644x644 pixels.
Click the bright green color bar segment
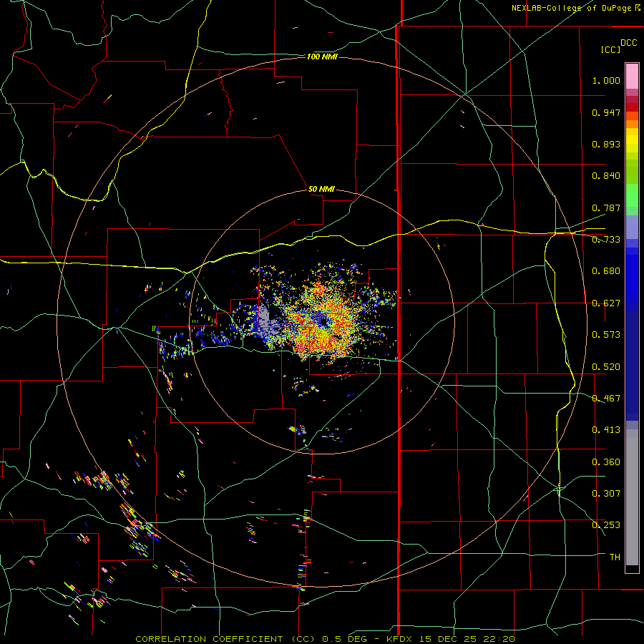(x=632, y=195)
